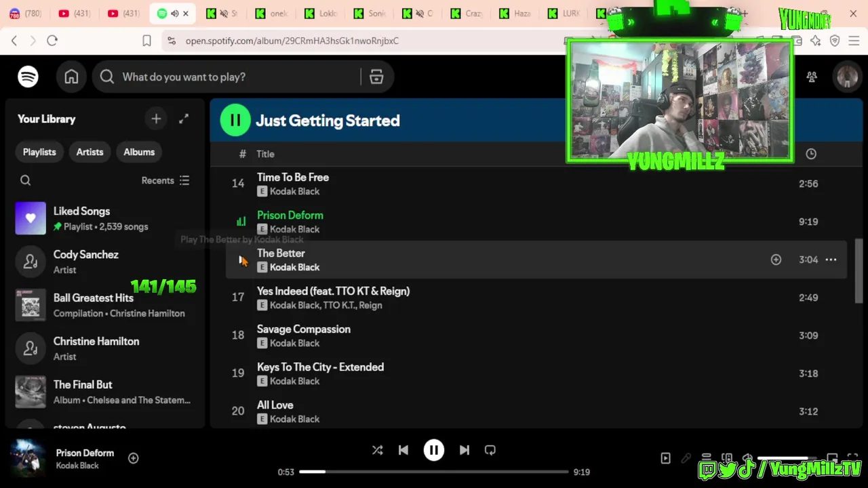Click Reign artist link in track 17

pos(370,305)
